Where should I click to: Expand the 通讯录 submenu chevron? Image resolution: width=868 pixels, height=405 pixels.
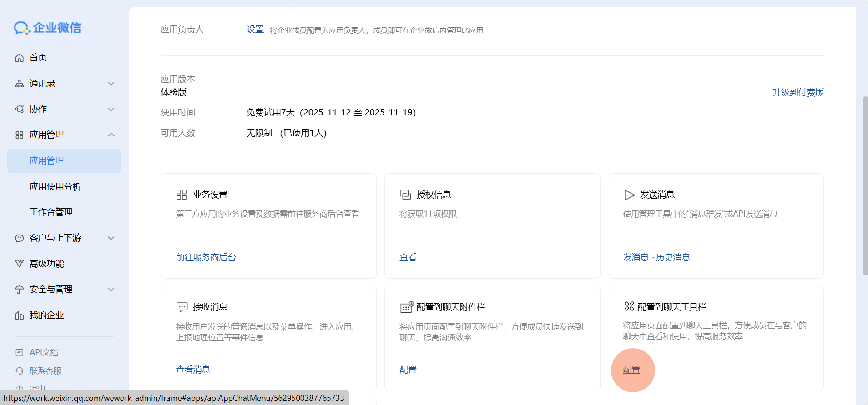pos(111,84)
